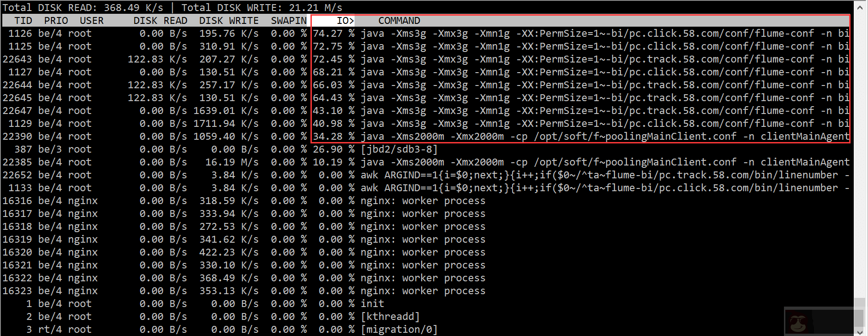The image size is (868, 336).
Task: Click the 40.98 % IO value
Action: [x=334, y=124]
